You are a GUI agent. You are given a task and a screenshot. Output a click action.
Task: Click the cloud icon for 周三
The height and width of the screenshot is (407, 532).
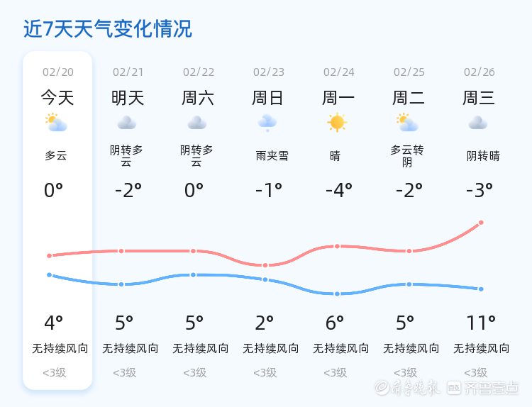click(x=478, y=123)
